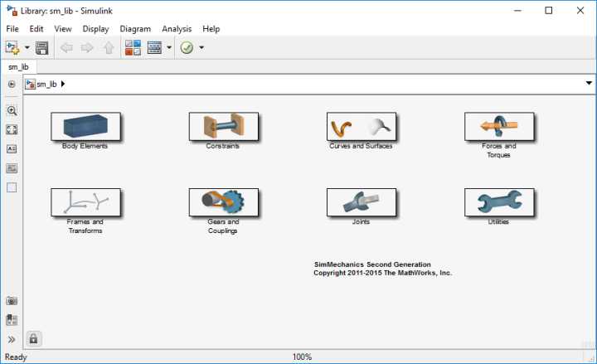Open the Joints library block
This screenshot has width=597, height=364.
362,202
